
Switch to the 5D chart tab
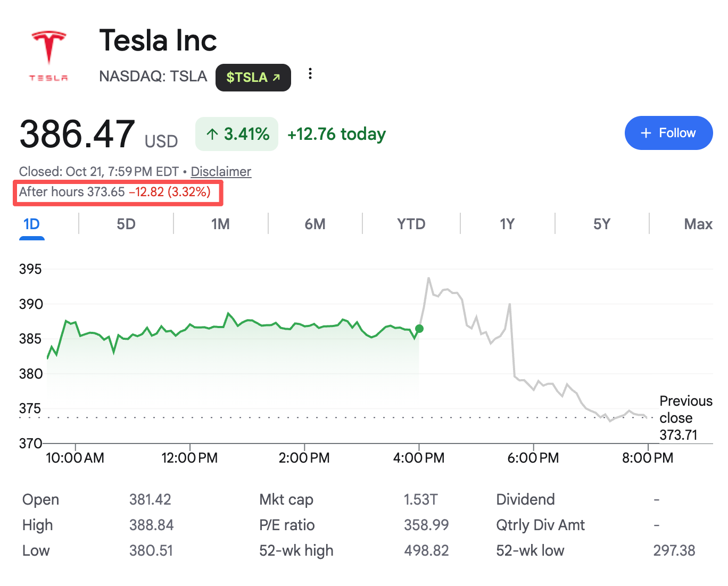pyautogui.click(x=126, y=224)
